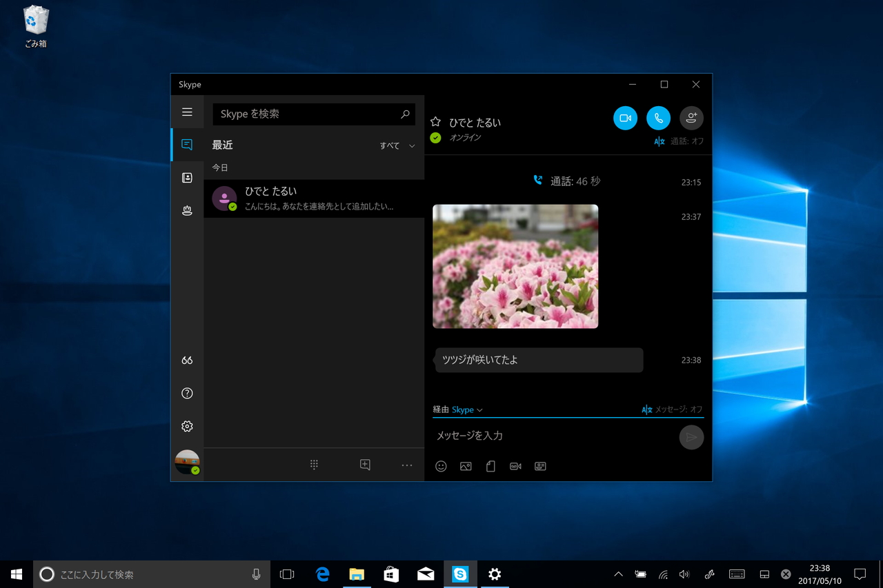The image size is (883, 588).
Task: Open the dial pad
Action: pos(314,465)
